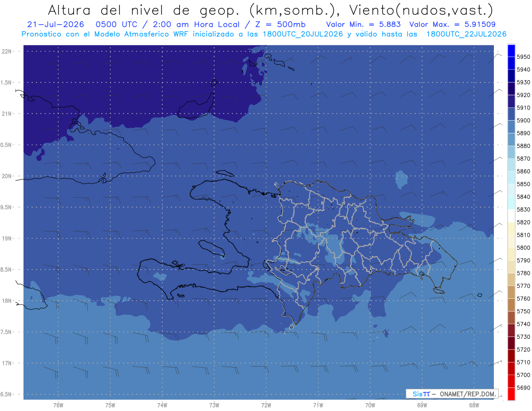Click the color scale label '5800'

pos(524,247)
